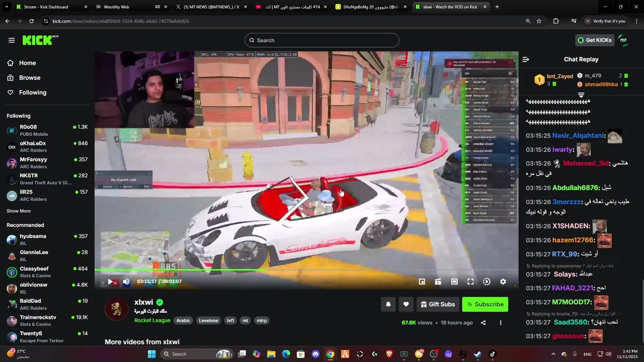644x362 pixels.
Task: Click the address bar URL
Action: coord(121,21)
